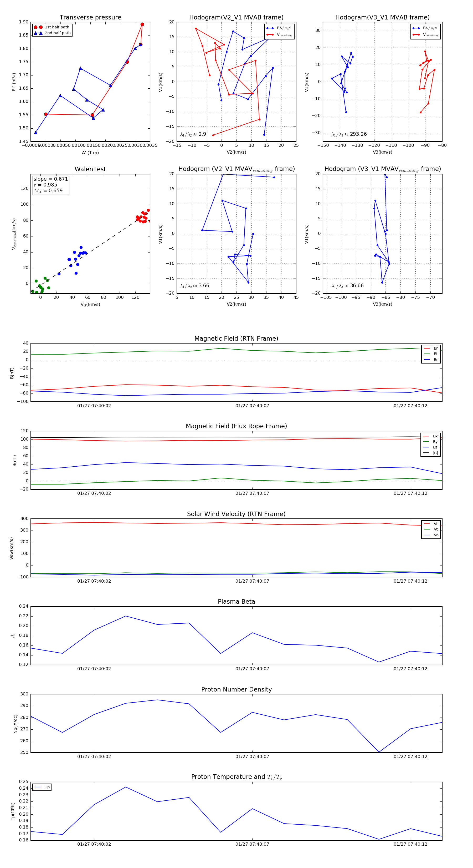Click the 'Vt' legend entry

point(431,529)
